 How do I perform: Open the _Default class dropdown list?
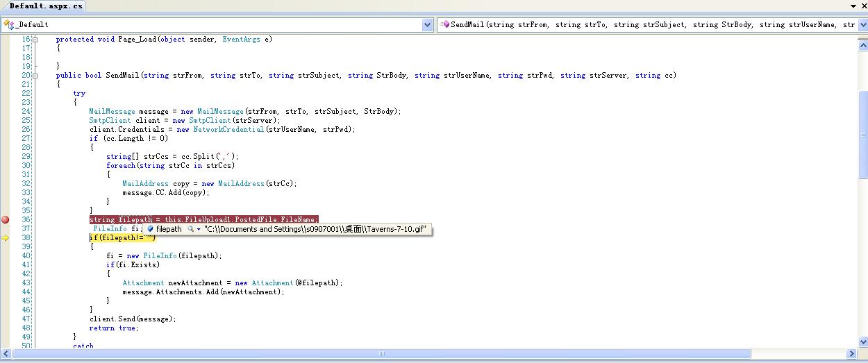[427, 25]
